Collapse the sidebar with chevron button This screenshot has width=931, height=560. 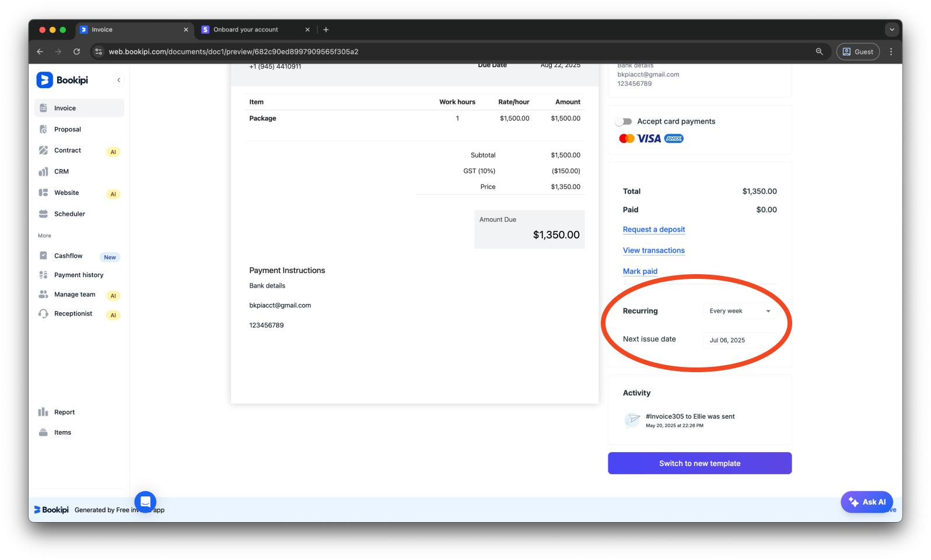118,80
